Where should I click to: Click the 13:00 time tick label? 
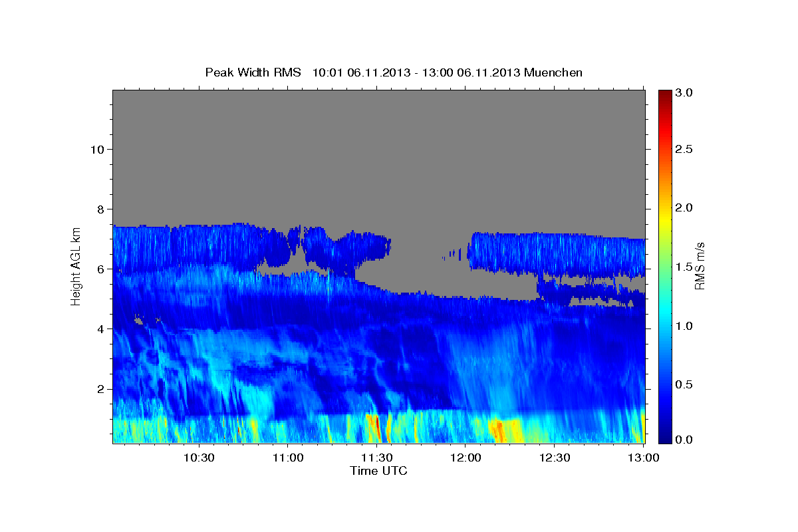point(644,458)
